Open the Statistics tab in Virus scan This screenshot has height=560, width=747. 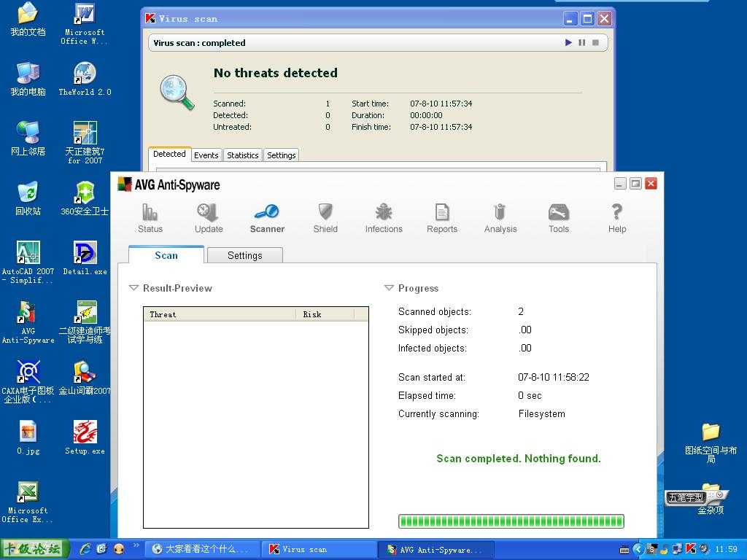point(242,155)
